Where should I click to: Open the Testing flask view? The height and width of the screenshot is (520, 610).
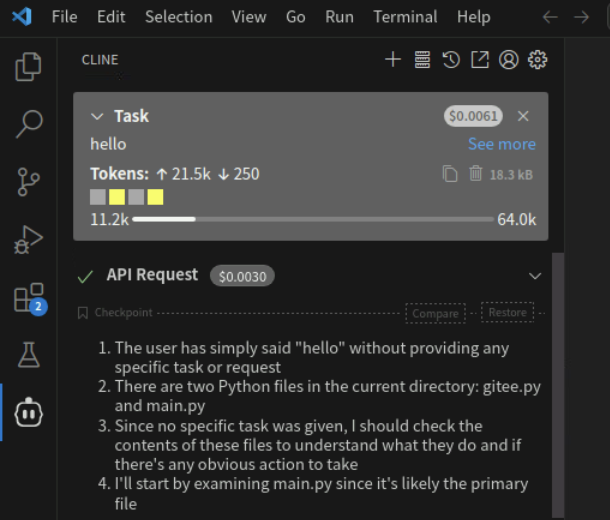(x=29, y=354)
